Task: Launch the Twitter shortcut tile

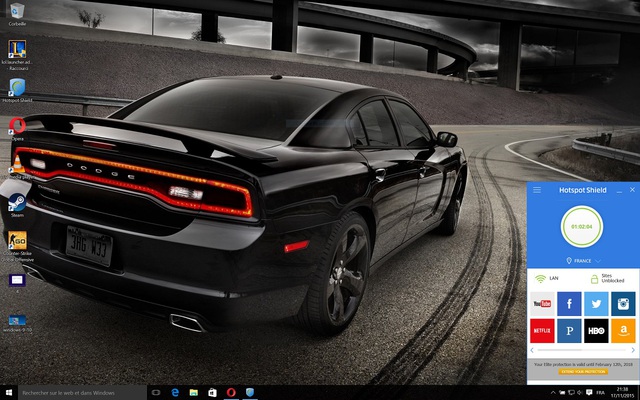Action: pyautogui.click(x=596, y=304)
